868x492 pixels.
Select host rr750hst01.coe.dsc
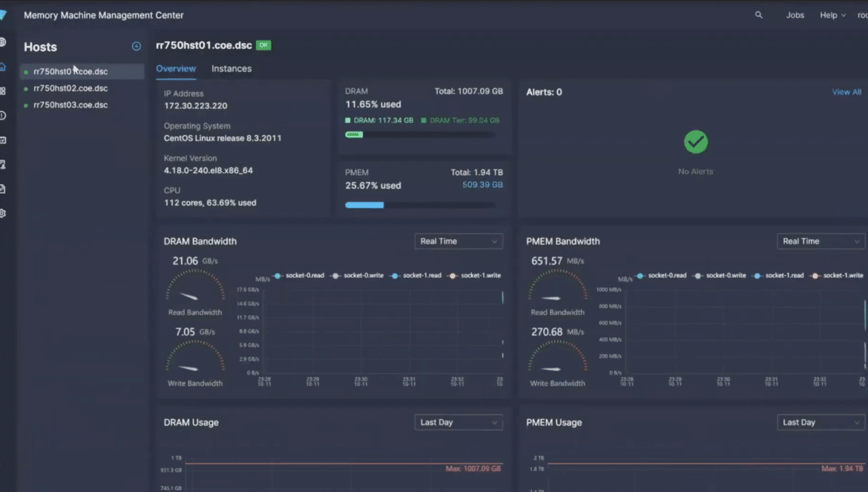[82, 71]
